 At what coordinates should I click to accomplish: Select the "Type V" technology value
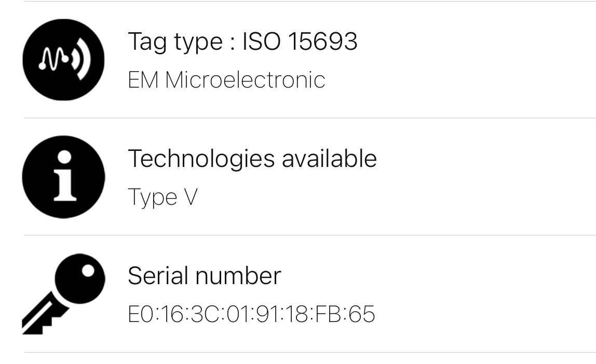coord(162,197)
